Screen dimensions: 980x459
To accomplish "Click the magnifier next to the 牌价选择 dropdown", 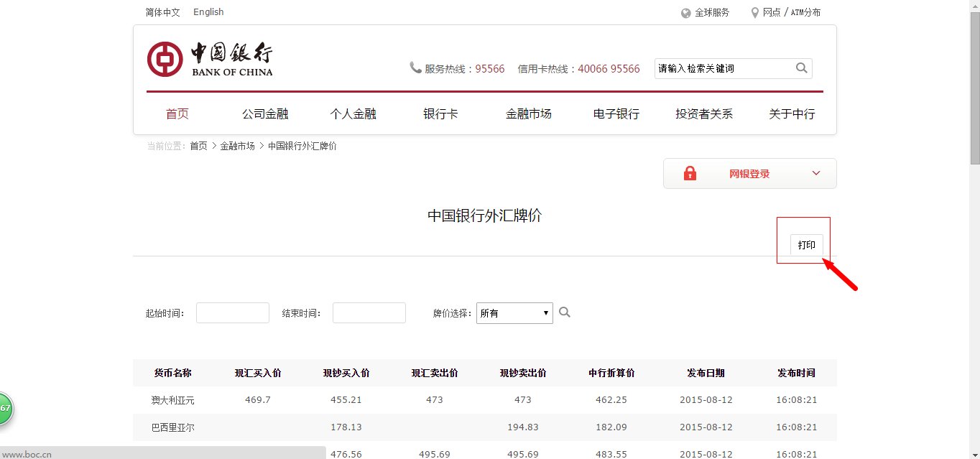I will [565, 312].
